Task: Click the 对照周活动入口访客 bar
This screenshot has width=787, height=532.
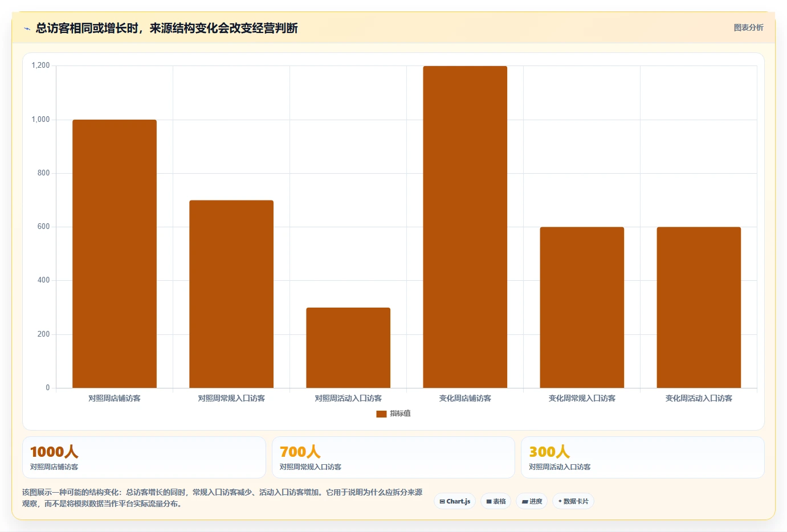Action: (348, 347)
